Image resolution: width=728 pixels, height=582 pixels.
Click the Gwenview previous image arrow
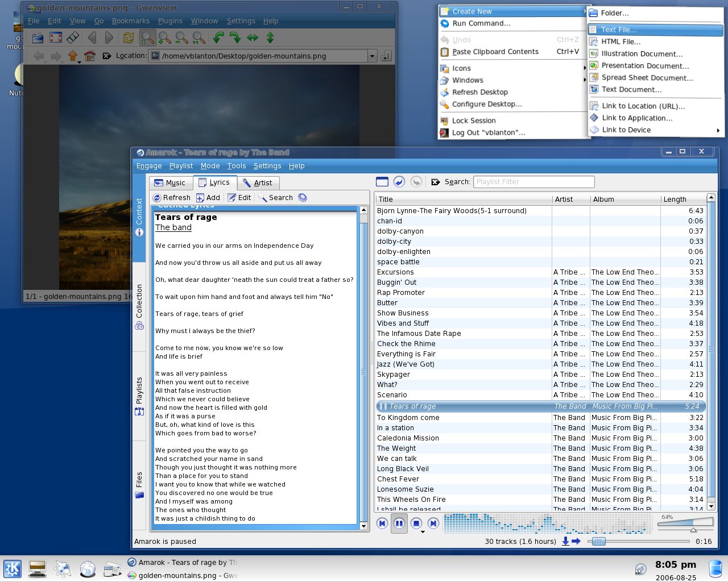[x=92, y=38]
